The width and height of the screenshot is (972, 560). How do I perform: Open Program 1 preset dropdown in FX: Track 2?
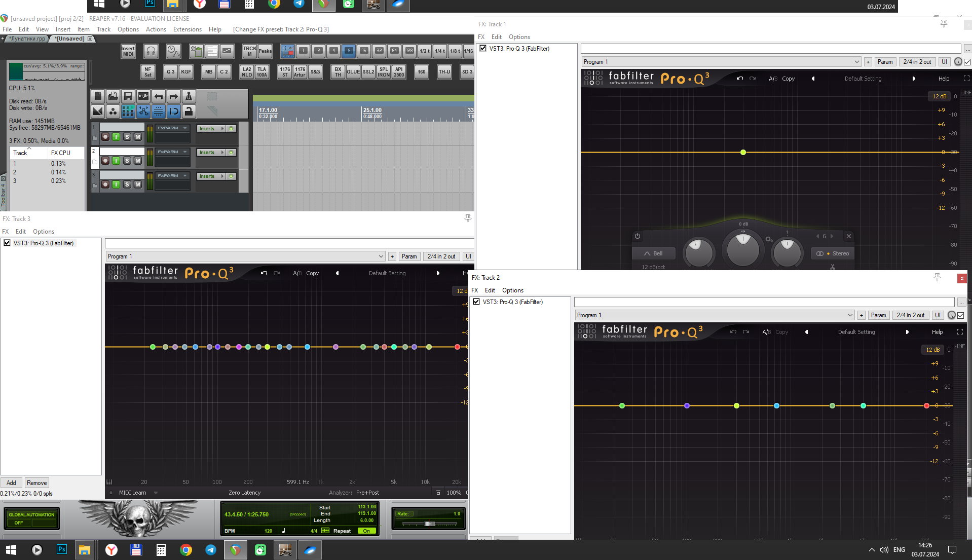tap(714, 315)
